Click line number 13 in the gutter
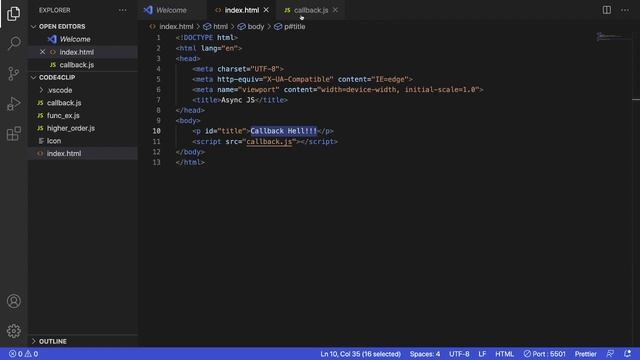This screenshot has height=360, width=640. click(x=157, y=162)
